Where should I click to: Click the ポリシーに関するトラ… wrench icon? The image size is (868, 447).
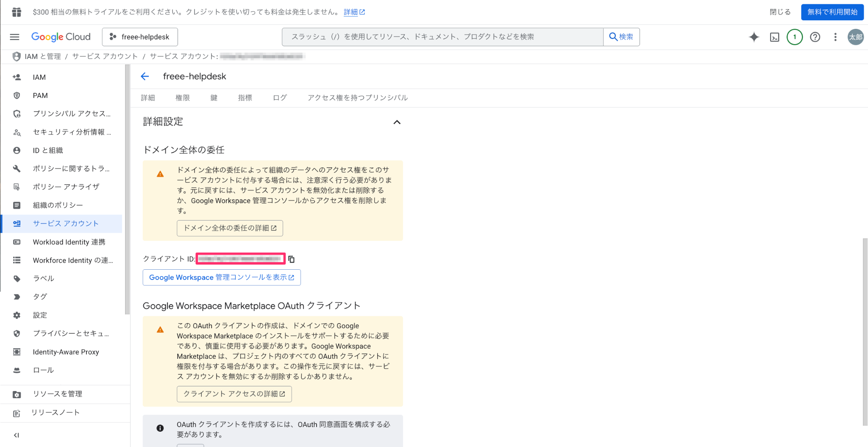17,168
